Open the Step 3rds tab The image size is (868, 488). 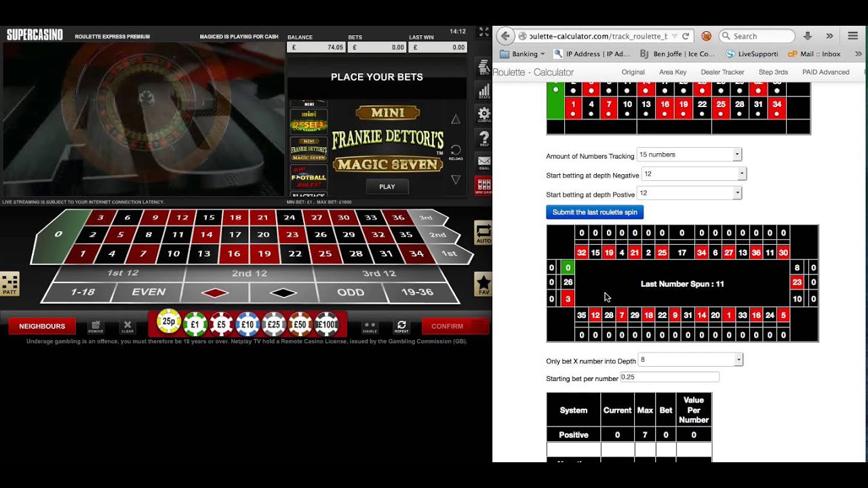tap(773, 72)
